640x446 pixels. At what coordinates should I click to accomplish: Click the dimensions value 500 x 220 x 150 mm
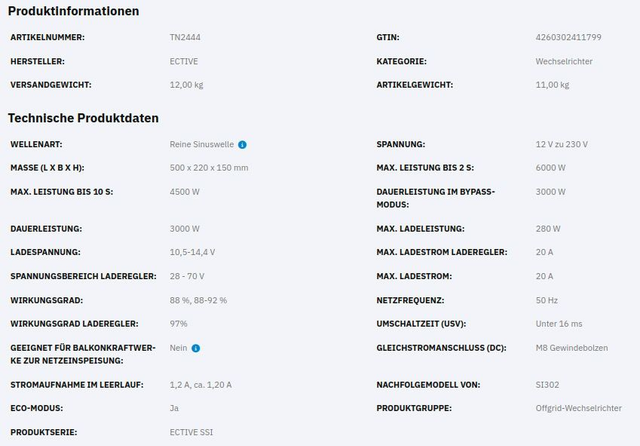[209, 168]
